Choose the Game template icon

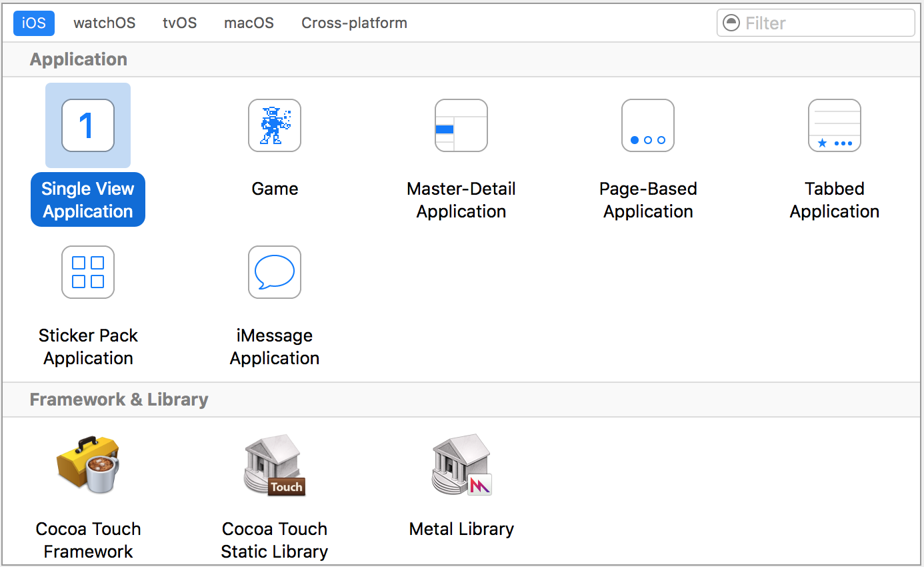coord(275,125)
